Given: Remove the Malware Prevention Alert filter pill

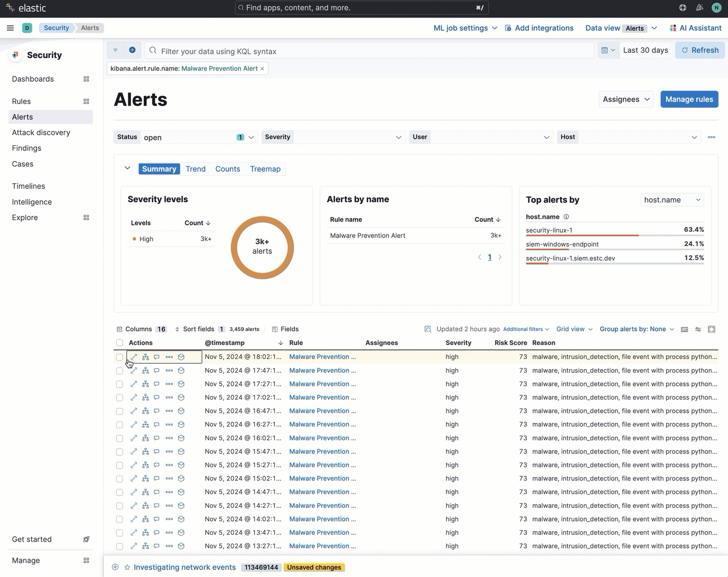Looking at the screenshot, I should [x=262, y=69].
